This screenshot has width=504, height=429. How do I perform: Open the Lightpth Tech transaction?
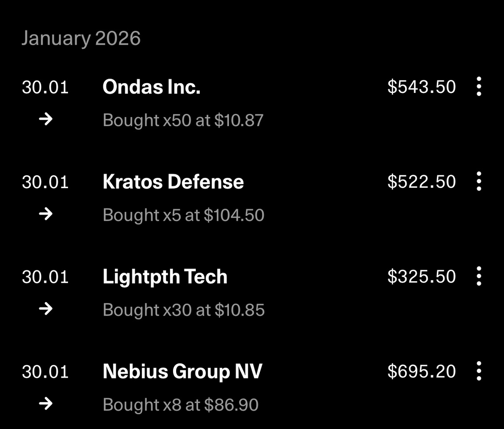click(165, 277)
